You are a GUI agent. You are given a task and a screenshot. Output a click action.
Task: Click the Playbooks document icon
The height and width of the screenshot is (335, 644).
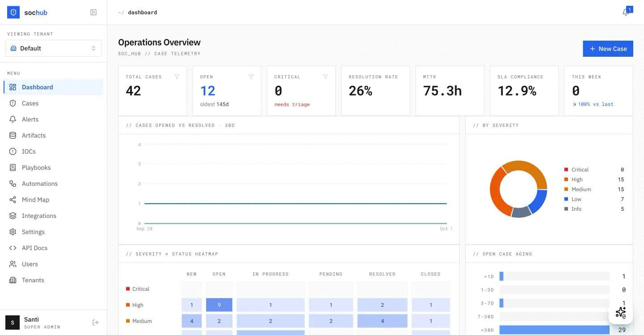click(13, 167)
